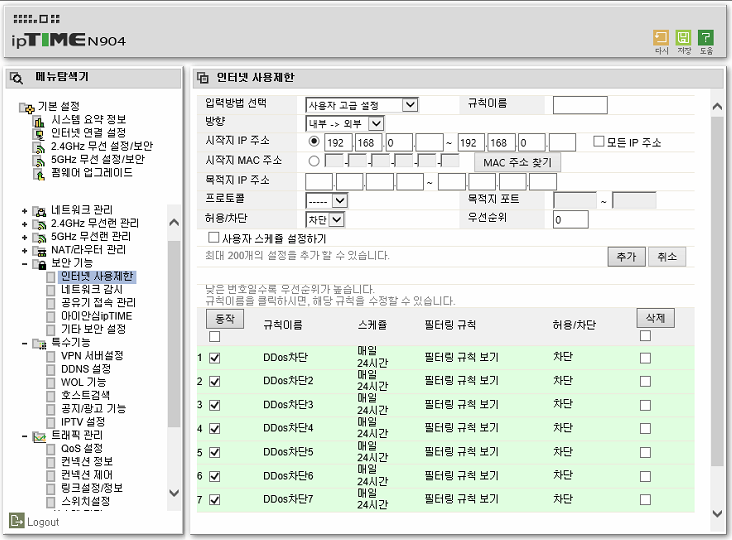Open the 허용/차단 dropdown
Screen dimensions: 732x540
[325, 219]
